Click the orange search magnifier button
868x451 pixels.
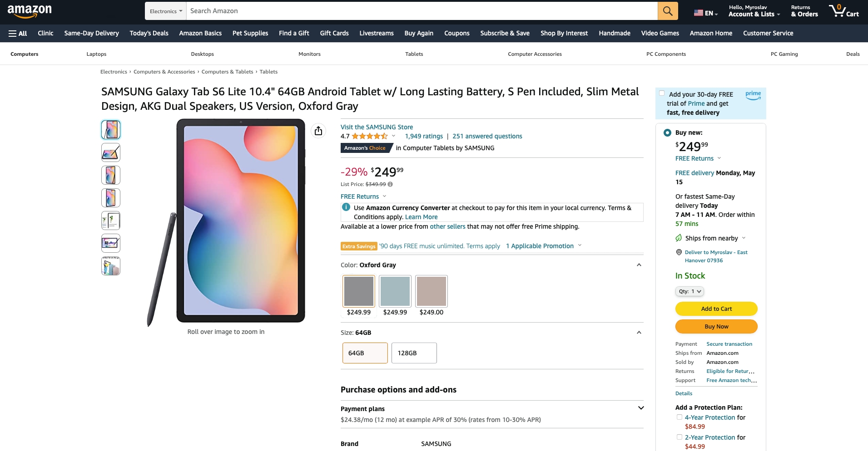coord(668,11)
